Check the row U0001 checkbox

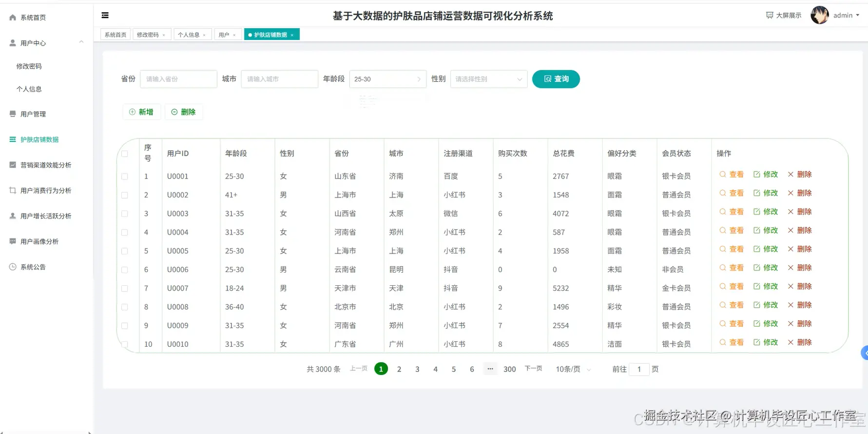[125, 177]
